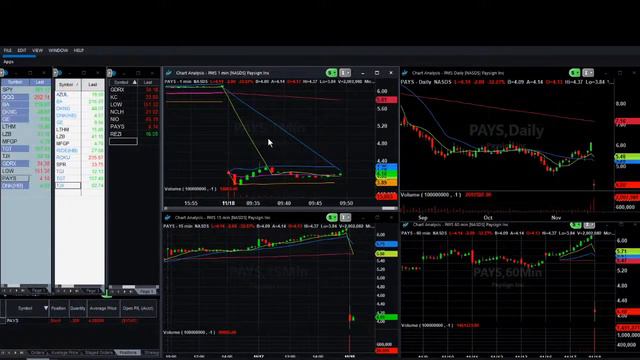Select REZI row in dark watchlist
640x360 pixels.
click(x=134, y=134)
